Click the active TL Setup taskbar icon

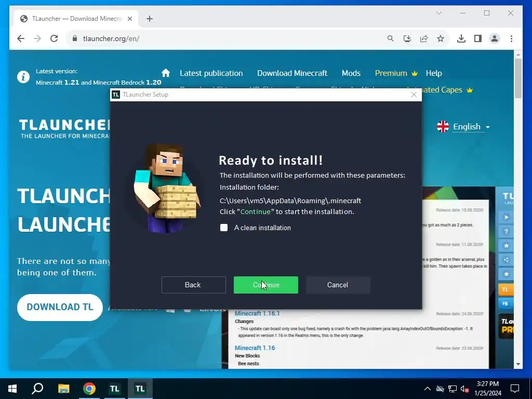(x=140, y=389)
